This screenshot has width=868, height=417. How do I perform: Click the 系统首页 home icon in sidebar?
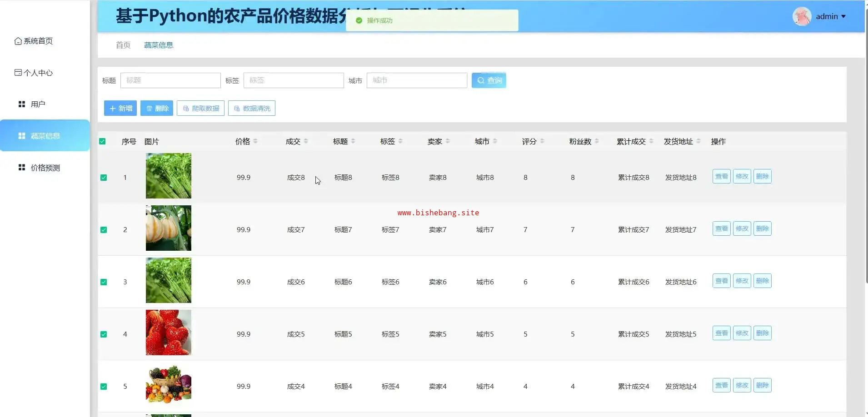[x=18, y=41]
